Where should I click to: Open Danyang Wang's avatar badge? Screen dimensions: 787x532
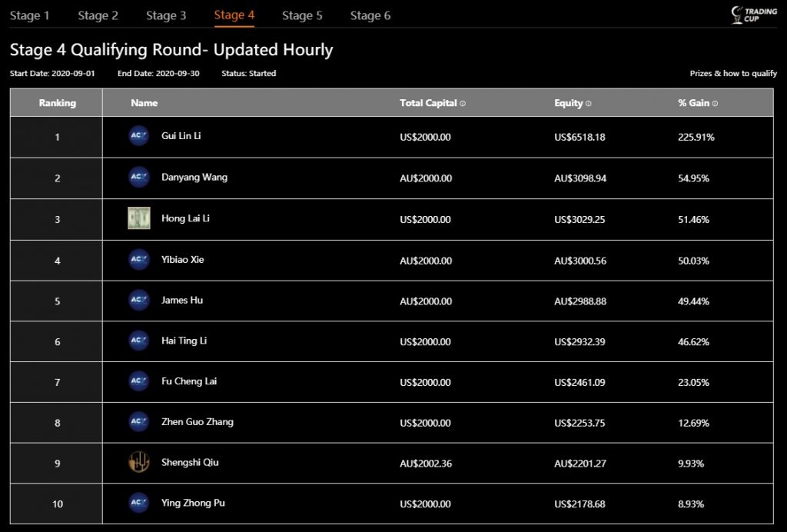(x=138, y=178)
